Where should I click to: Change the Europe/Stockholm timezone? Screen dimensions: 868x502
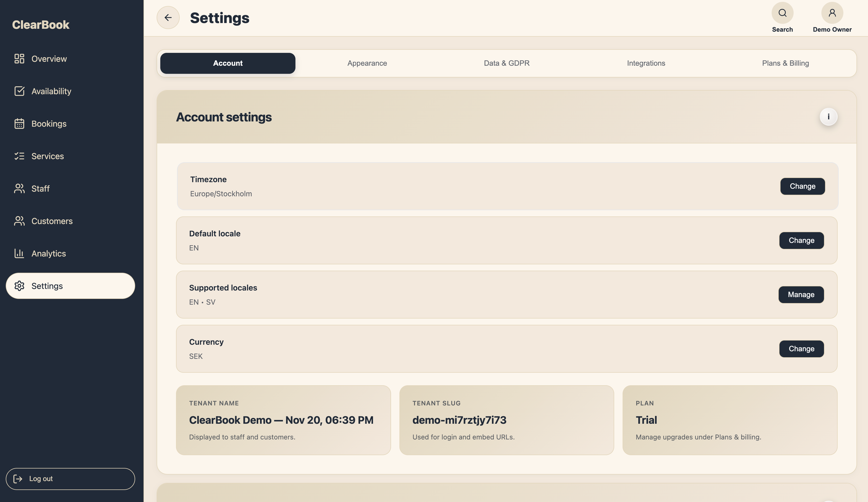pyautogui.click(x=803, y=186)
